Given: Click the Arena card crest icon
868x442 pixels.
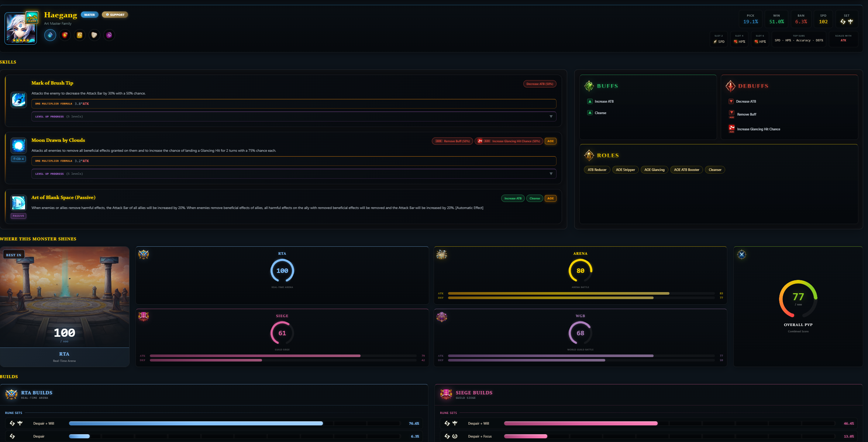Looking at the screenshot, I should 442,254.
